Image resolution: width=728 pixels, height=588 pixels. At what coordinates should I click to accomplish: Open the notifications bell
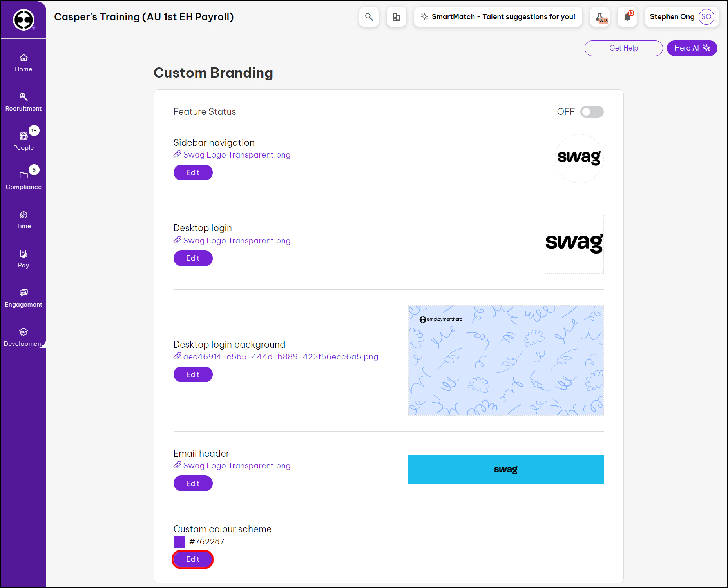(x=627, y=17)
